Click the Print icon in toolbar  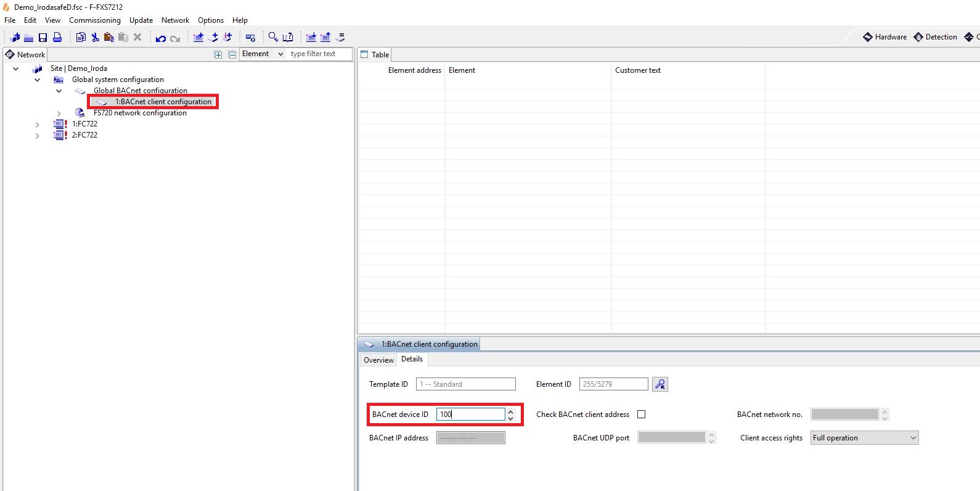tap(57, 38)
